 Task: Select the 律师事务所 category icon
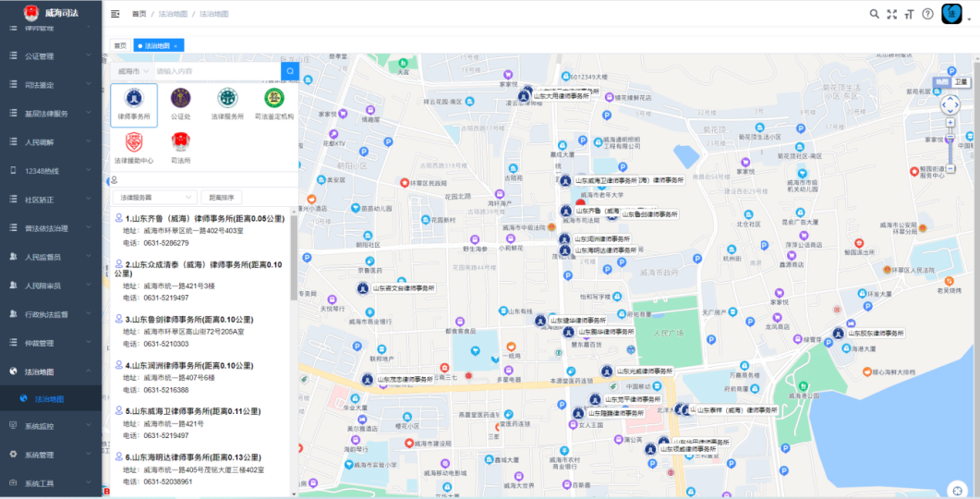[x=134, y=103]
